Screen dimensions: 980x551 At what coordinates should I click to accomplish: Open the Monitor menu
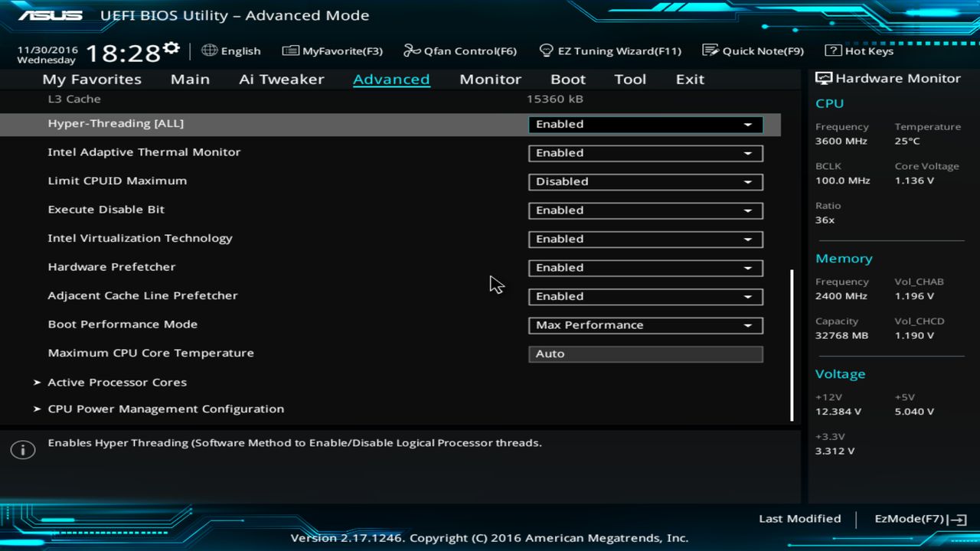490,79
